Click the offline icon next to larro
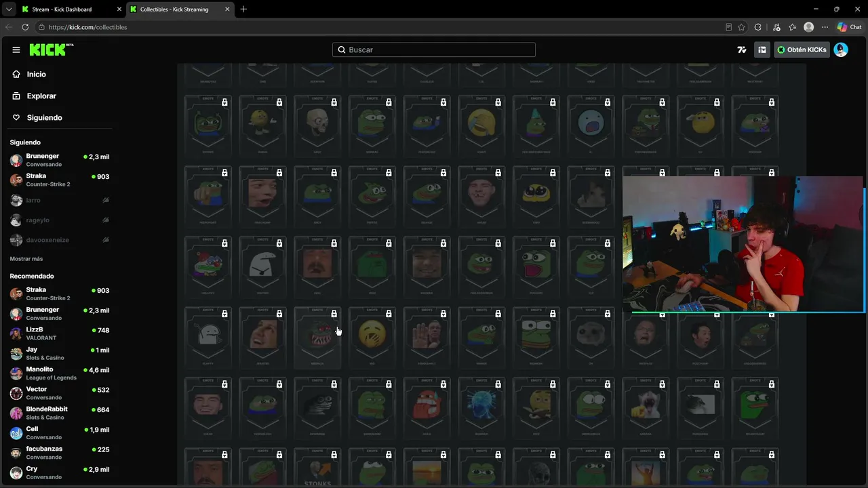 105,201
